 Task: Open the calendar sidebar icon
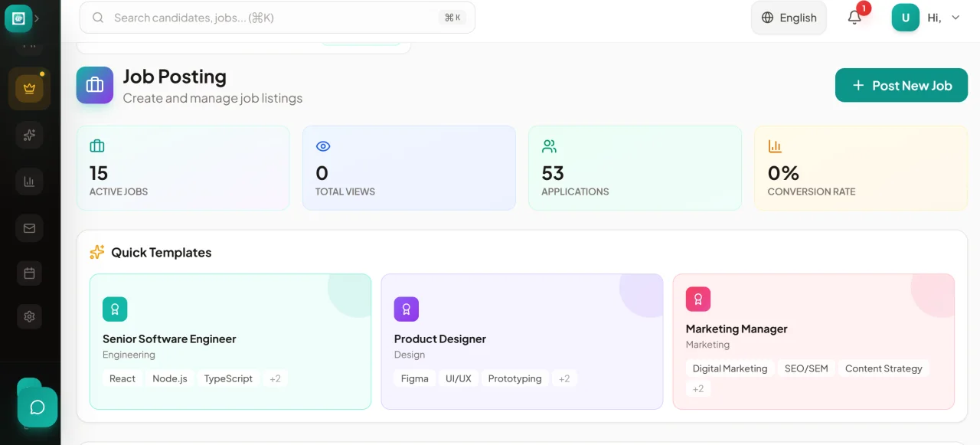coord(30,273)
